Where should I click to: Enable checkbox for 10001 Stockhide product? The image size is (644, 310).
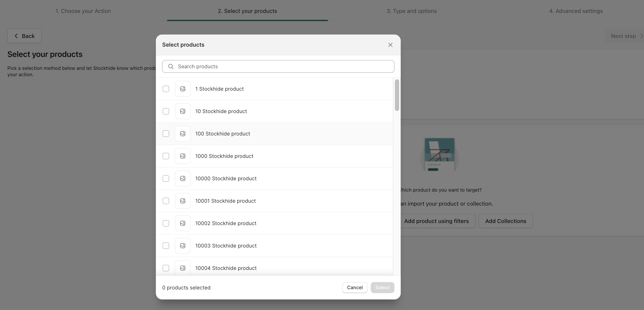point(166,201)
